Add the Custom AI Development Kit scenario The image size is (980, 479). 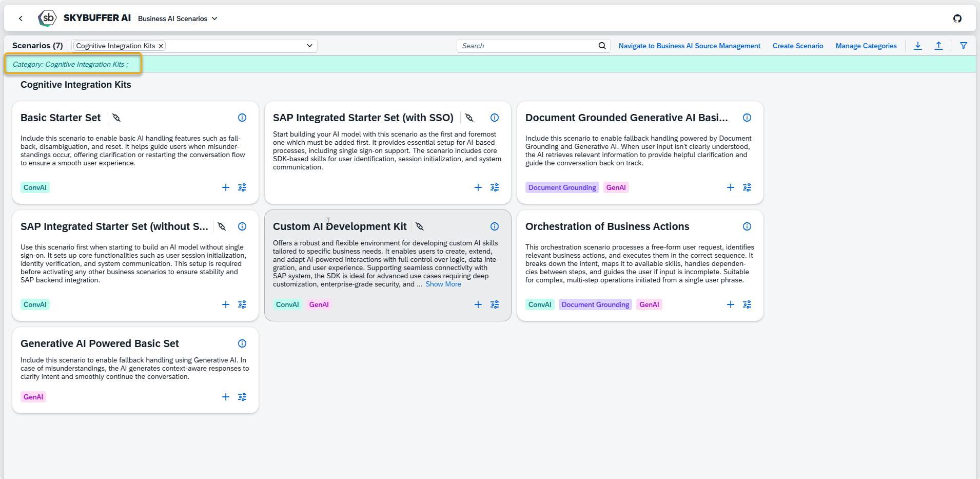(478, 304)
